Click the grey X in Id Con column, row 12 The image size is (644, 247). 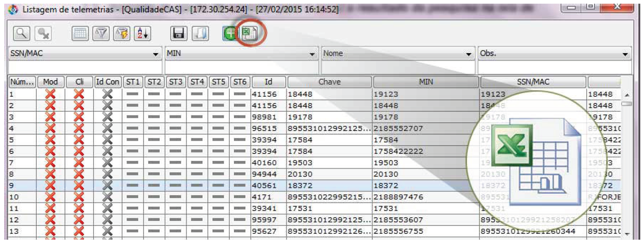click(107, 220)
